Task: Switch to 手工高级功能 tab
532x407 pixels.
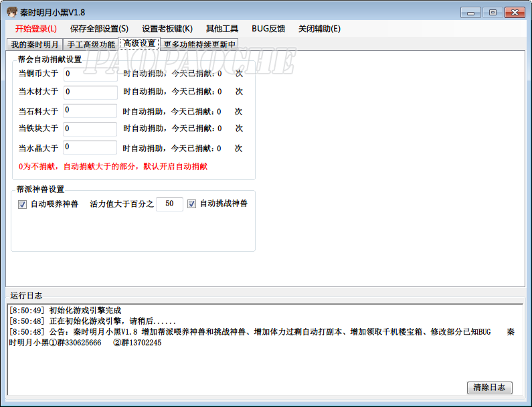Action: tap(91, 44)
